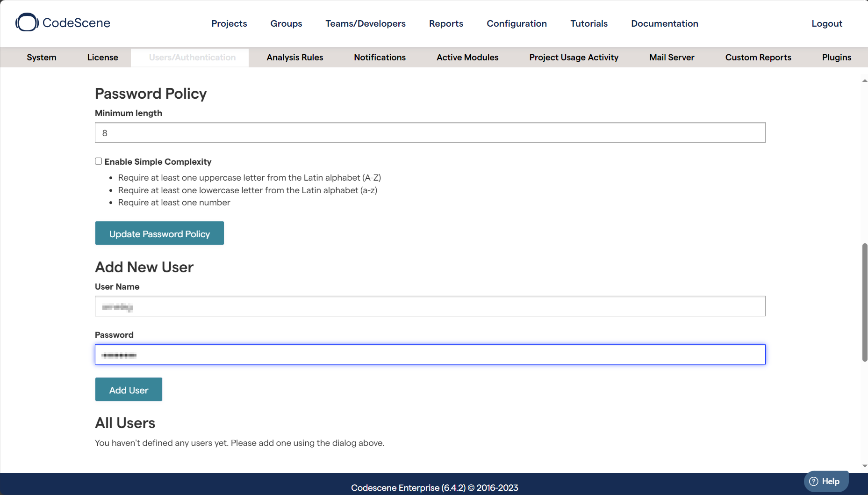
Task: Switch to the Analysis Rules tab
Action: (x=295, y=58)
